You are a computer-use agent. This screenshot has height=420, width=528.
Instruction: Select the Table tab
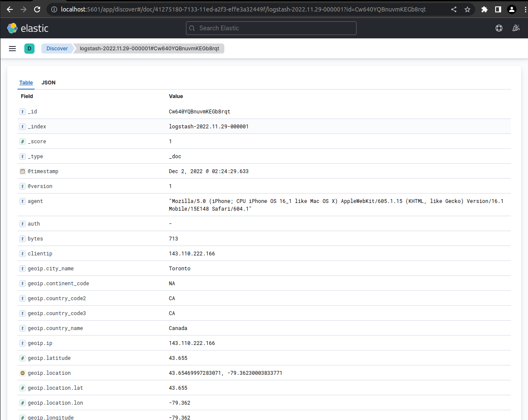tap(26, 82)
